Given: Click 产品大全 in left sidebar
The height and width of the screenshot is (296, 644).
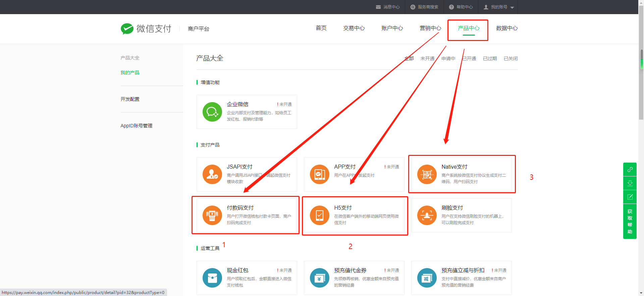Looking at the screenshot, I should [130, 58].
